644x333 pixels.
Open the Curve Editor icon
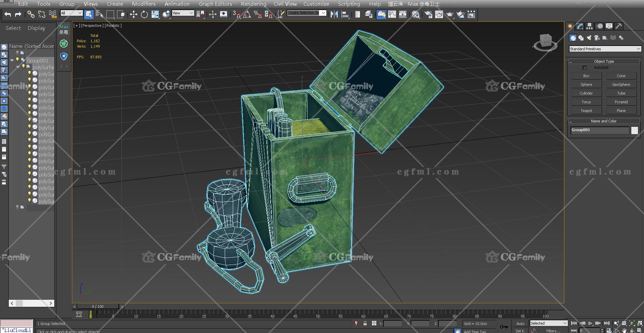(392, 14)
